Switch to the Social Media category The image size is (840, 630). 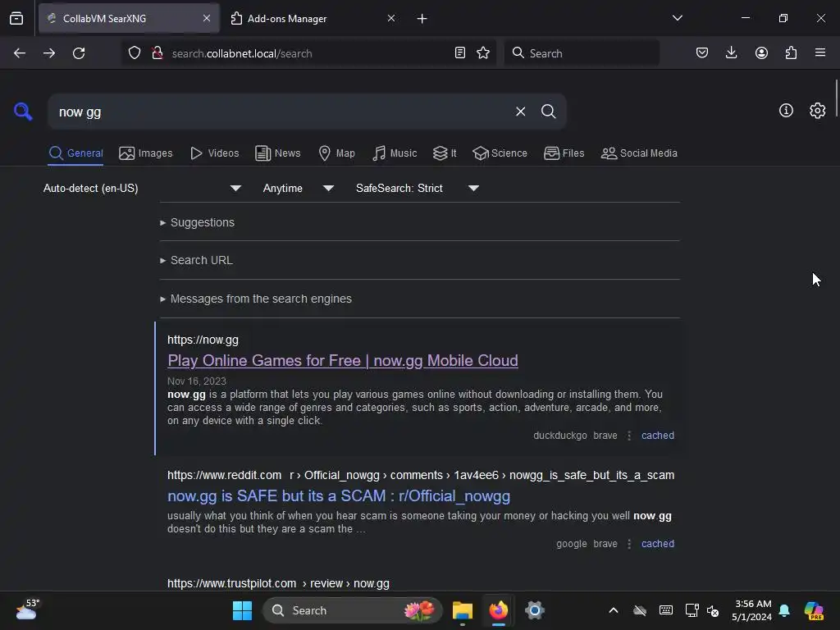(639, 153)
